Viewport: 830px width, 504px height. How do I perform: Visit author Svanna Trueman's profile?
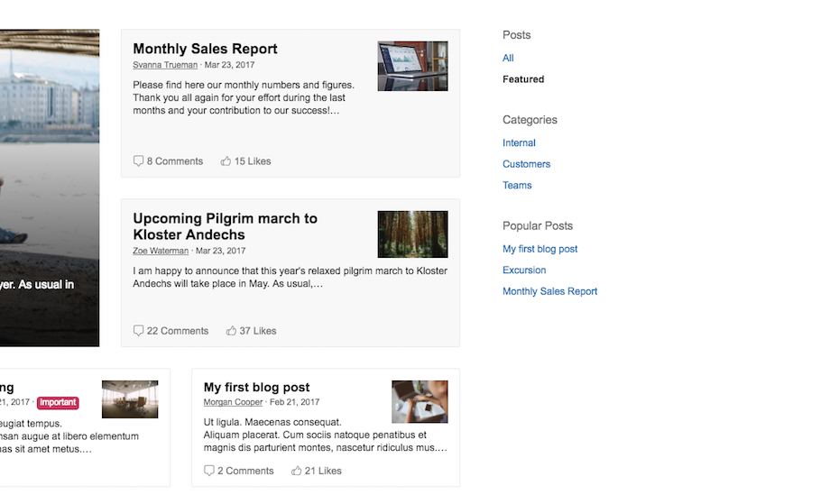tap(164, 65)
